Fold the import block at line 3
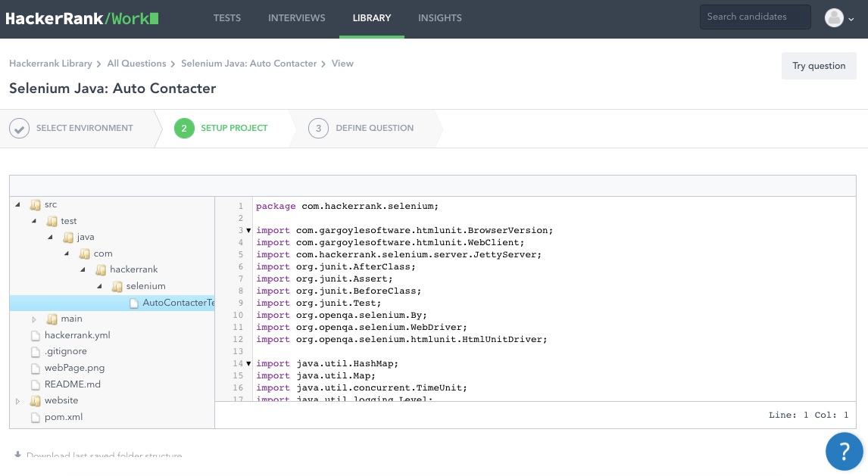868x476 pixels. point(248,231)
